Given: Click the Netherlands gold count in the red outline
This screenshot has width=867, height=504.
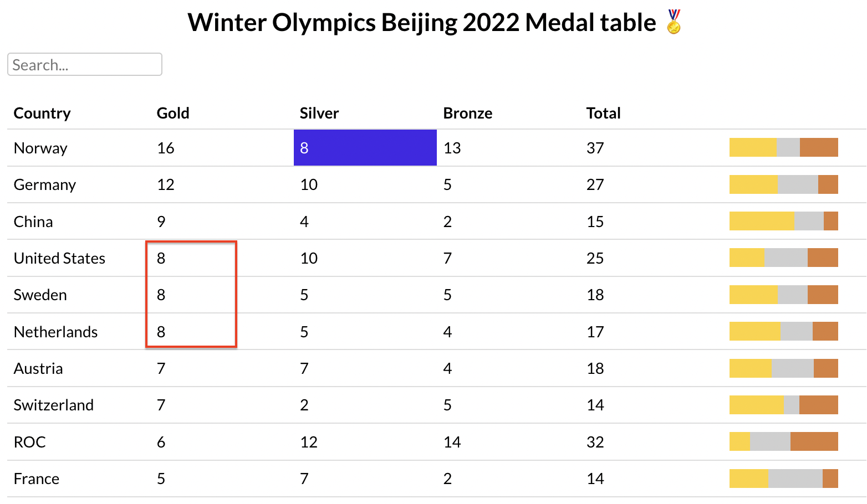Looking at the screenshot, I should tap(161, 332).
